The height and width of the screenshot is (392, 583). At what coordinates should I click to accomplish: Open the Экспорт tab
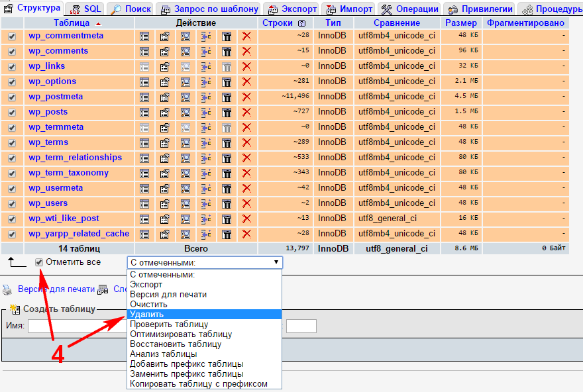point(292,9)
